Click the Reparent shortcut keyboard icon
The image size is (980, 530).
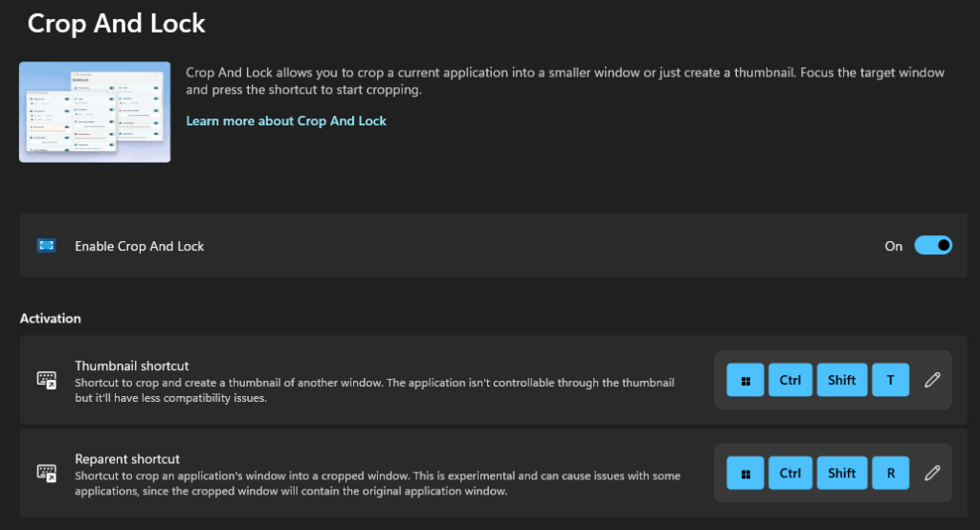click(x=46, y=473)
